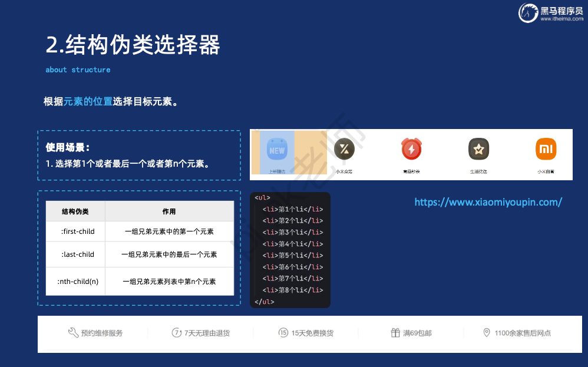Click the 15天免费换货 label

click(x=312, y=333)
